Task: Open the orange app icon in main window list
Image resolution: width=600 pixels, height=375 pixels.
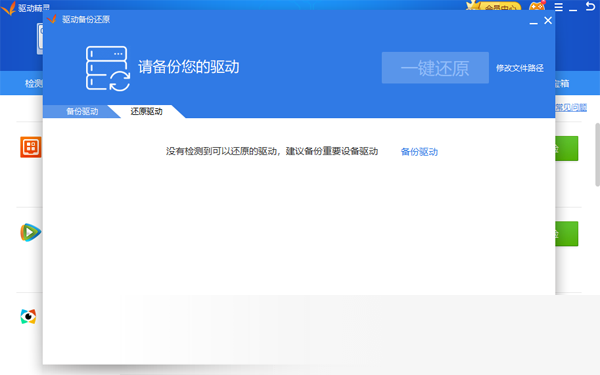Action: tap(31, 147)
